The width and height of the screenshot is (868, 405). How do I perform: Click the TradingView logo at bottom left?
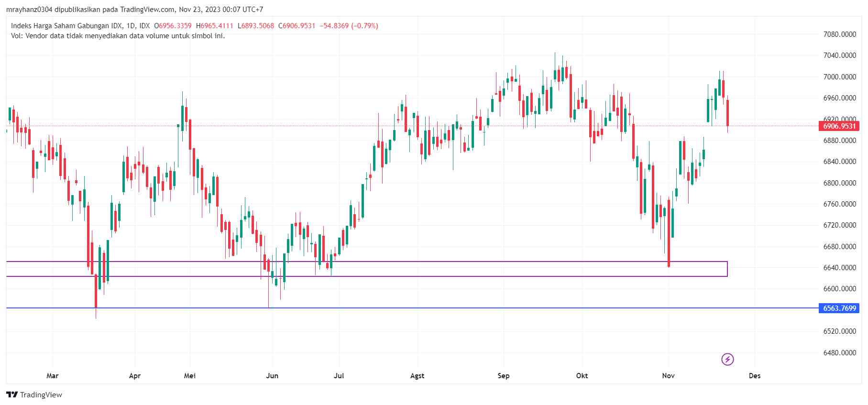pyautogui.click(x=34, y=394)
